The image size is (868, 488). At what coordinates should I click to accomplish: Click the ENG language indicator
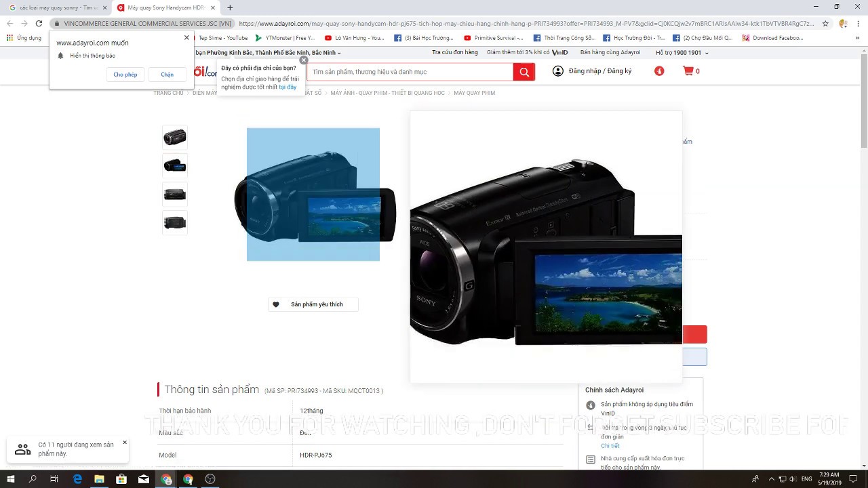[807, 479]
